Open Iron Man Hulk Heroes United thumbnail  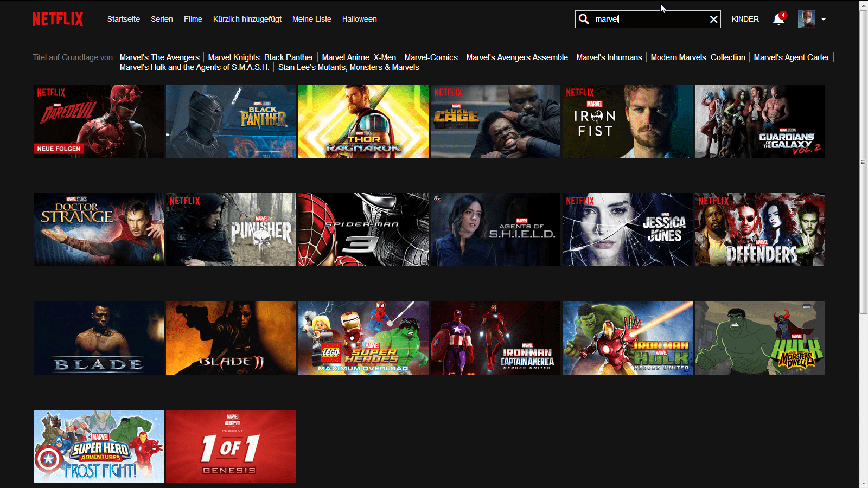tap(628, 338)
